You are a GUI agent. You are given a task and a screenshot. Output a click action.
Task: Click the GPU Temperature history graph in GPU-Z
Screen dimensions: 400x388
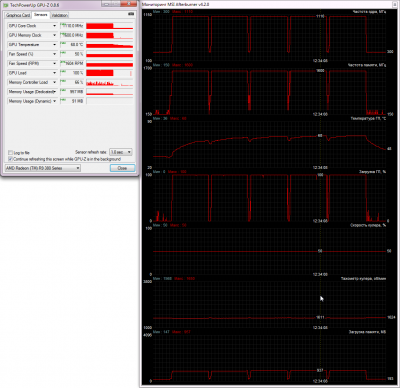[x=110, y=45]
